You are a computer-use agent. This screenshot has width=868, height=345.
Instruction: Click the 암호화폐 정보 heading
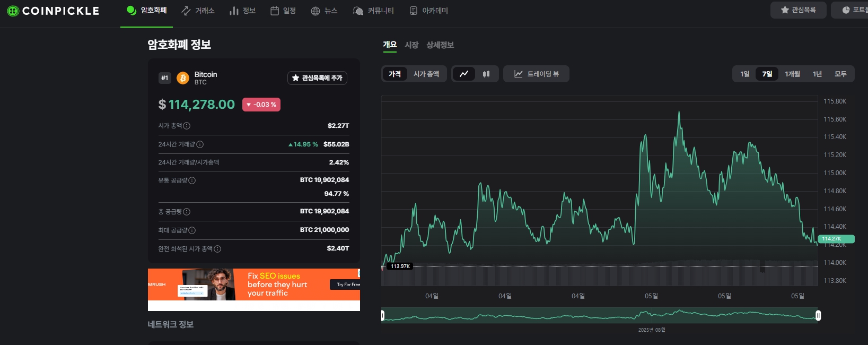tap(179, 45)
